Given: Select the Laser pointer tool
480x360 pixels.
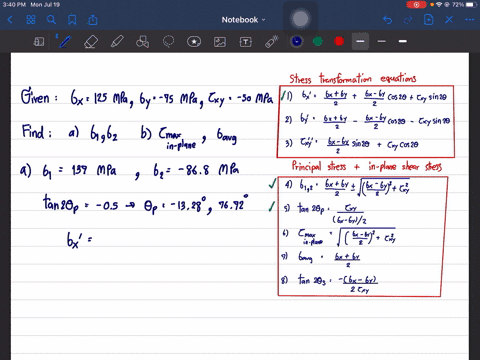Looking at the screenshot, I should pyautogui.click(x=271, y=42).
